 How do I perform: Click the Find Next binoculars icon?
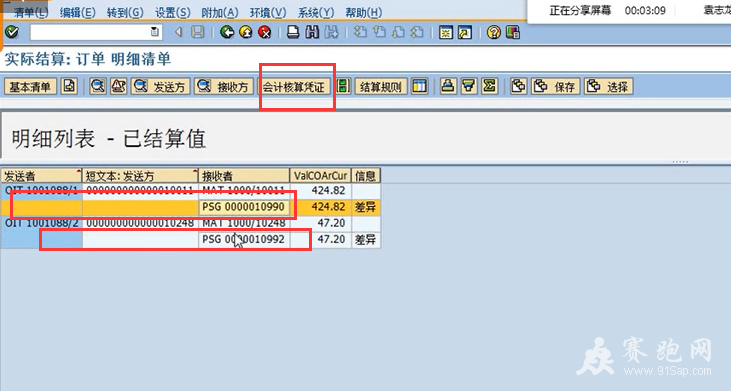tap(331, 32)
